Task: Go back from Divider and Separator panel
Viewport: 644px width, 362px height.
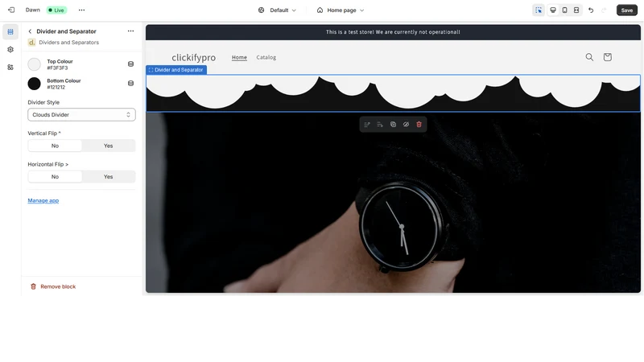Action: tap(30, 31)
